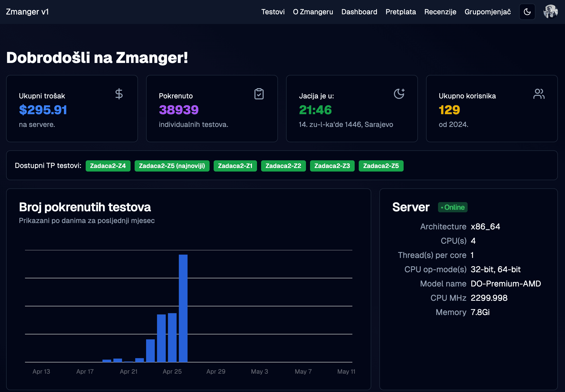
Task: Open the Recenzije page
Action: point(440,12)
